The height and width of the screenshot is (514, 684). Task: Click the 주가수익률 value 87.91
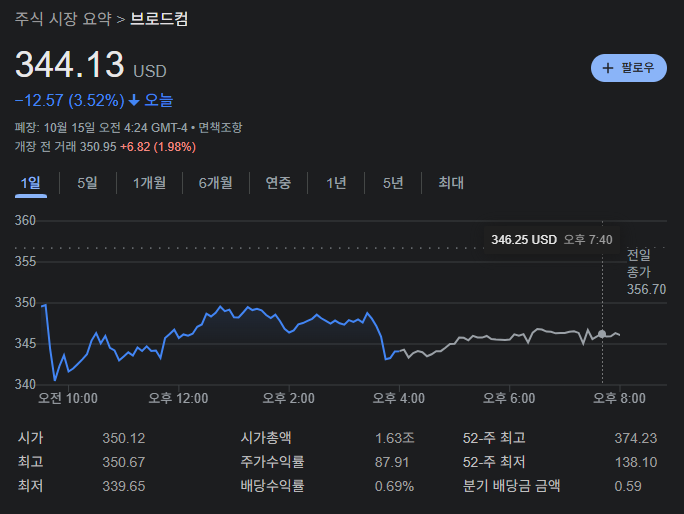click(392, 462)
